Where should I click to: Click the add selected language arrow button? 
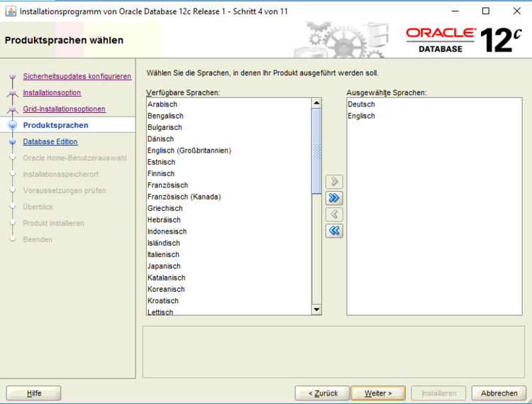(x=334, y=182)
